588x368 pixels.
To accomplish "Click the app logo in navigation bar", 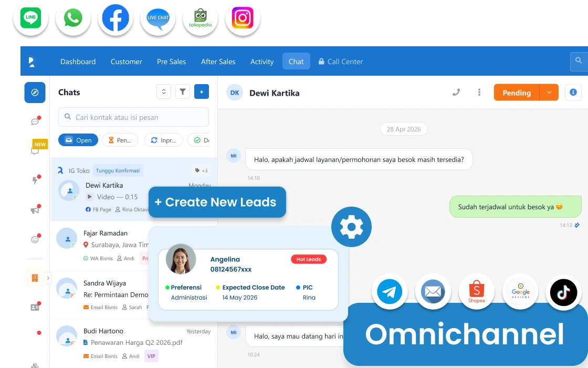I will (x=32, y=62).
